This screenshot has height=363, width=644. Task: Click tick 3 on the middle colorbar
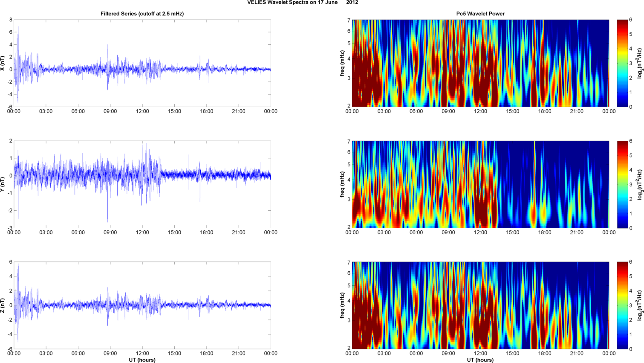pos(631,184)
